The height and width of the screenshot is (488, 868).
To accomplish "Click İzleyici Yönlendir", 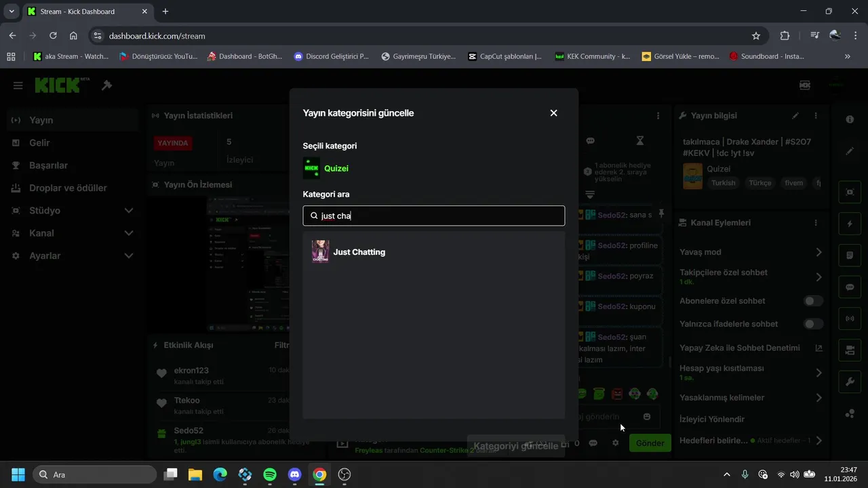I will [x=712, y=420].
